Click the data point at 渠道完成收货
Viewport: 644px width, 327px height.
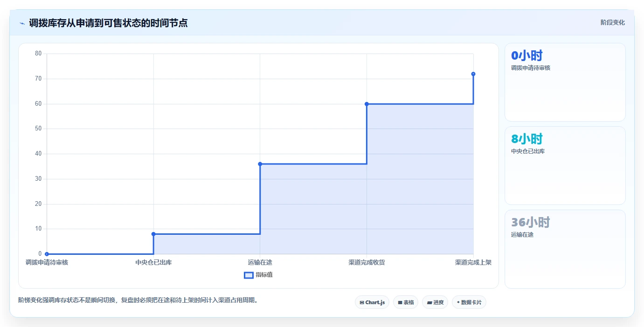(x=367, y=104)
